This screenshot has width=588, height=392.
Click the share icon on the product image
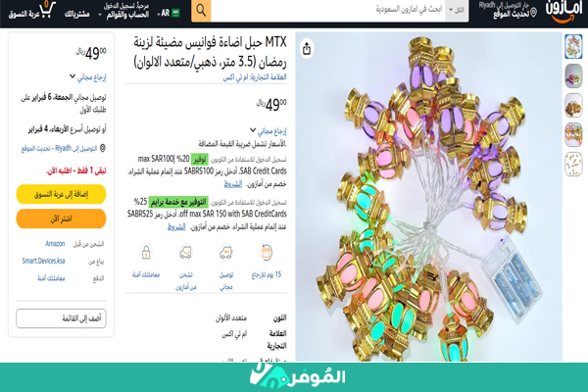(x=307, y=48)
